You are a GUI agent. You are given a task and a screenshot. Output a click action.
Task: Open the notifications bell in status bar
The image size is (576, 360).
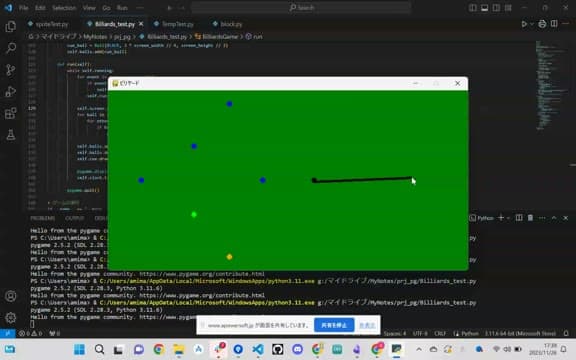pyautogui.click(x=566, y=333)
